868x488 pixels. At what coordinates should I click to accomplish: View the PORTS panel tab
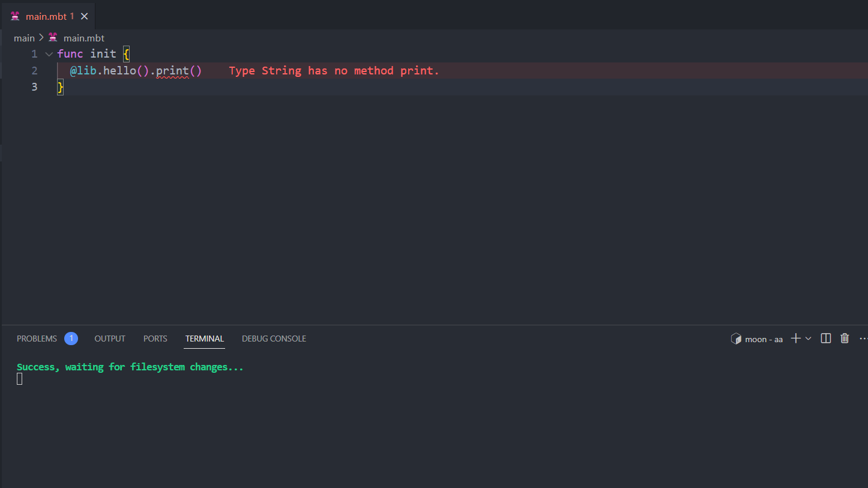(x=155, y=338)
